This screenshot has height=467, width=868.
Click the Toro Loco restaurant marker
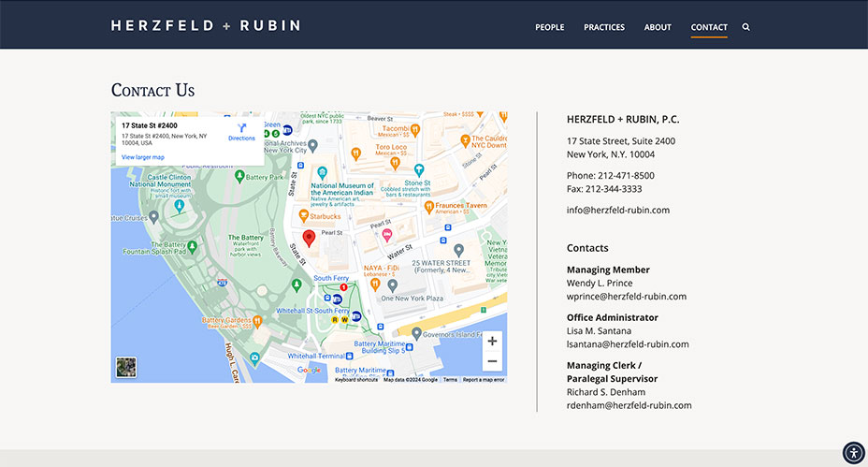click(395, 163)
